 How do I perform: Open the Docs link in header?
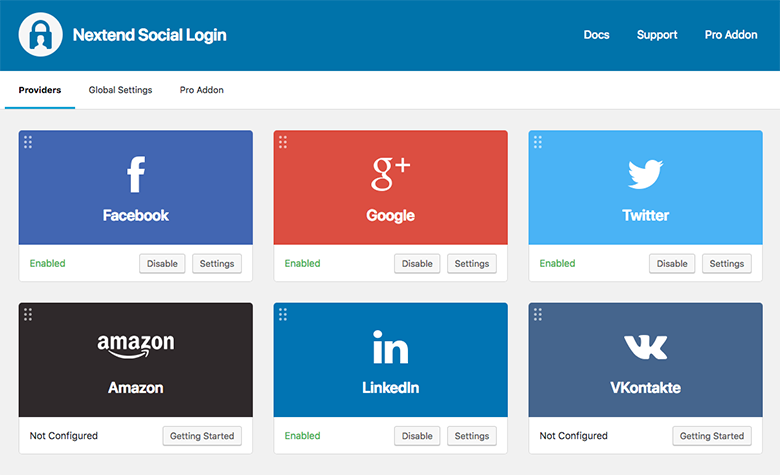(x=597, y=35)
